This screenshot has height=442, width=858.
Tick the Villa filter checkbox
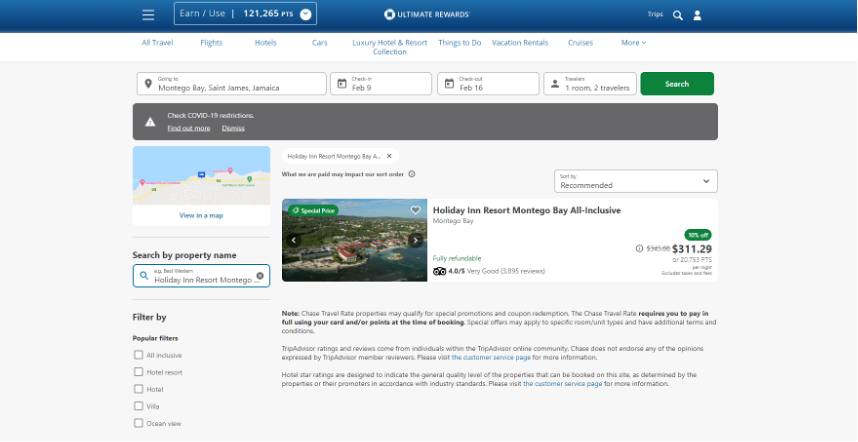139,406
